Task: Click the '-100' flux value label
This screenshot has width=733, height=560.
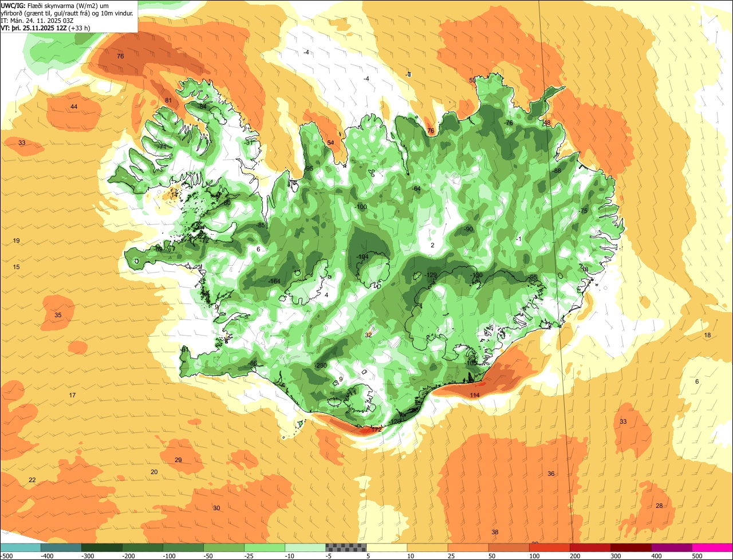Action: [361, 207]
